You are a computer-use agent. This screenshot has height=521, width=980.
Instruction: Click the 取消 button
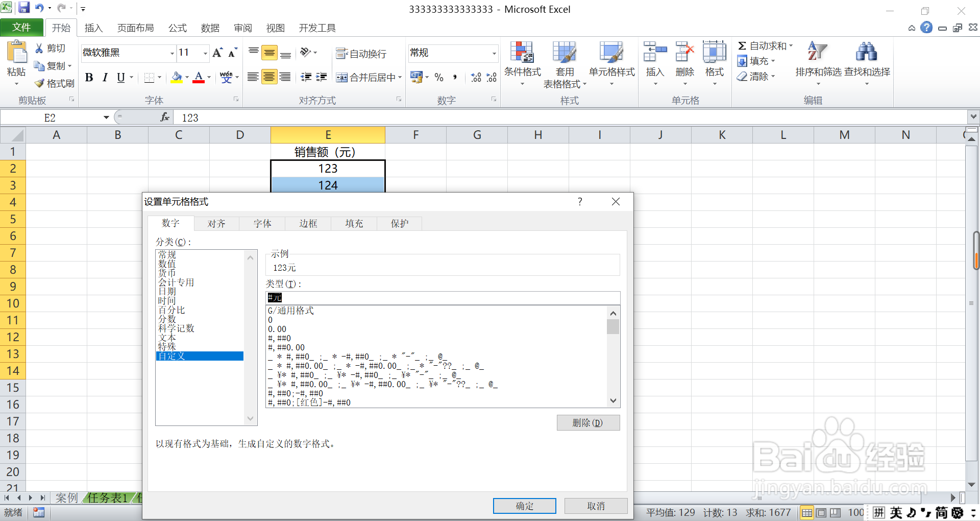596,506
